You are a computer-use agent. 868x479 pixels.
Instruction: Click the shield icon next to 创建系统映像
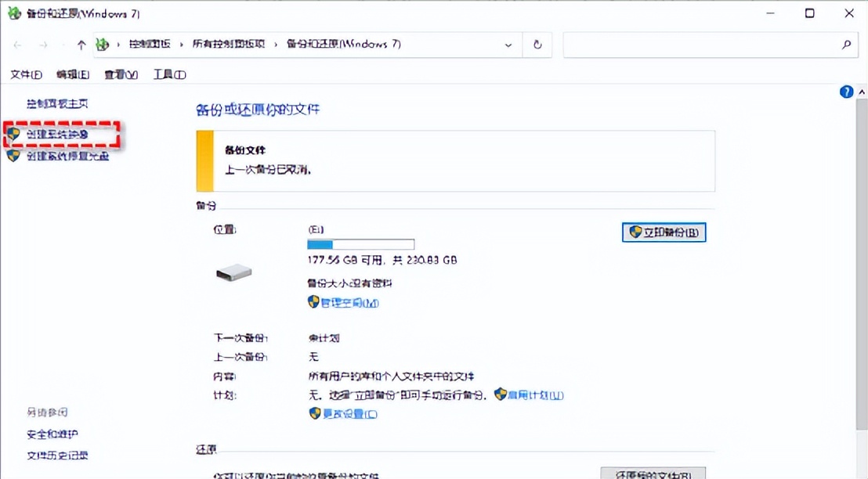pos(14,135)
